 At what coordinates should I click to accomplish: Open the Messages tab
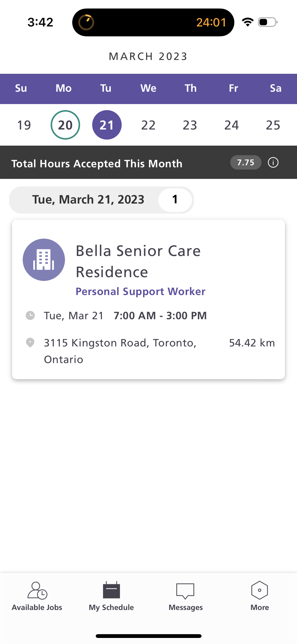coord(186,596)
